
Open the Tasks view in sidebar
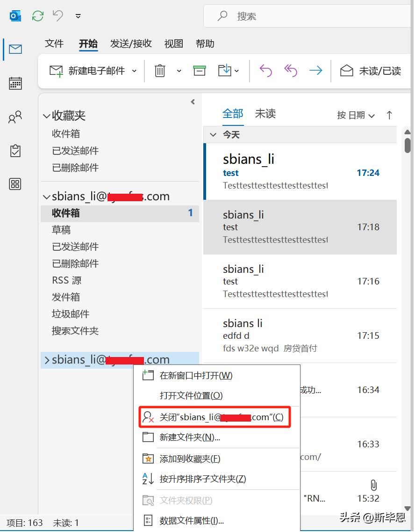click(x=15, y=151)
